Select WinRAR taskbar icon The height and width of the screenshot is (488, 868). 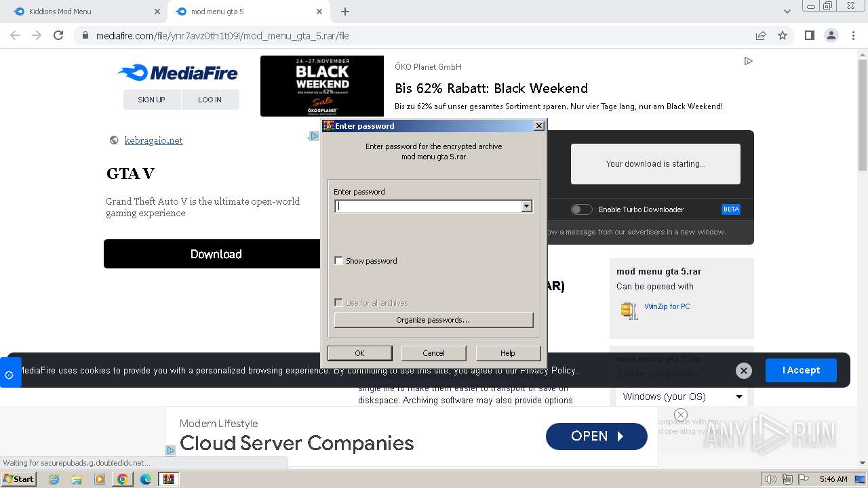(169, 479)
